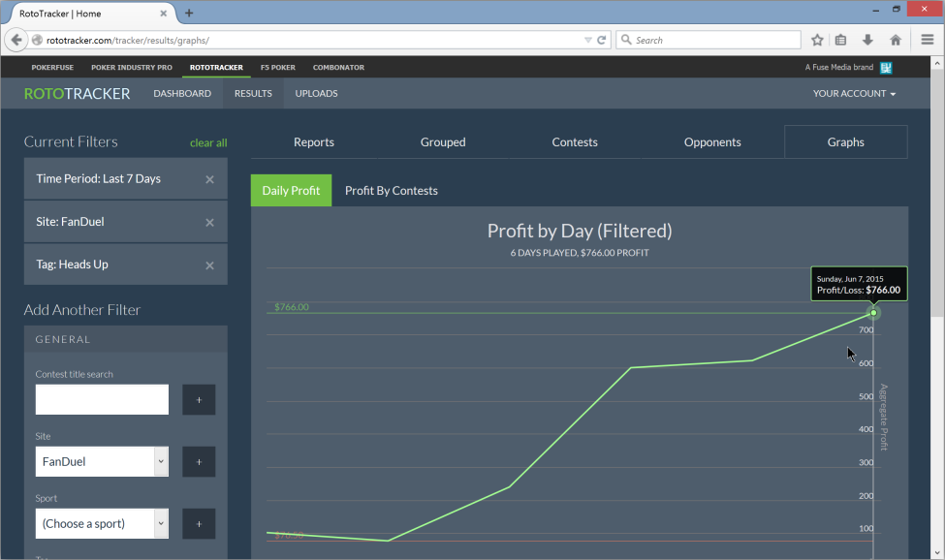Select the Graphs tab
The image size is (945, 560).
tap(845, 142)
